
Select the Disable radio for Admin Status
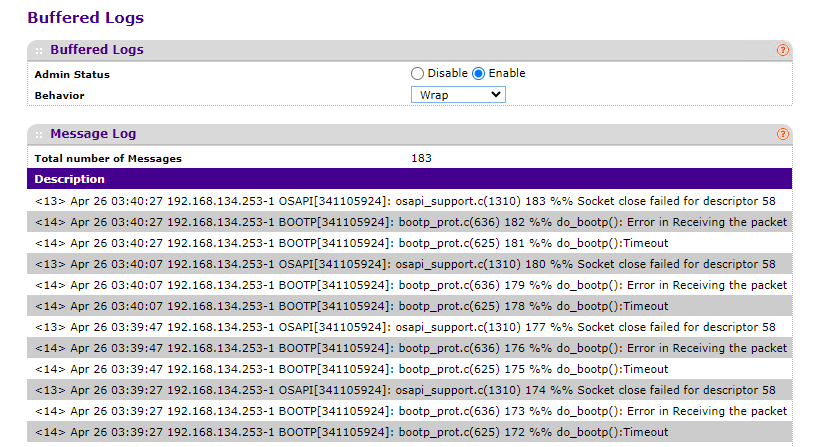point(417,73)
